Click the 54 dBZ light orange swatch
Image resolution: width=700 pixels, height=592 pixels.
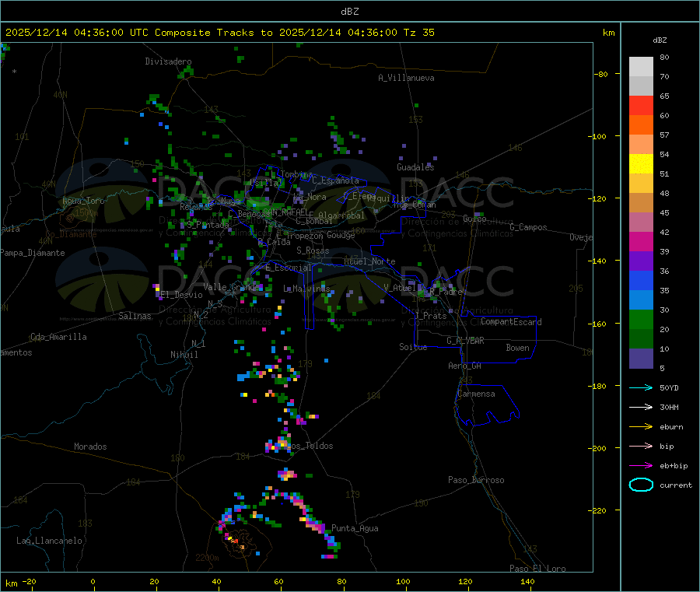coord(641,144)
